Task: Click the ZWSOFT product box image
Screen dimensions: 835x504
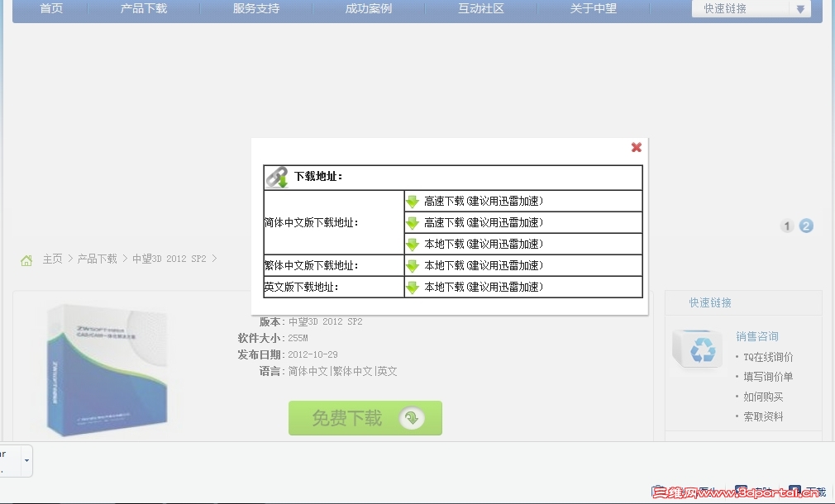Action: pyautogui.click(x=107, y=370)
